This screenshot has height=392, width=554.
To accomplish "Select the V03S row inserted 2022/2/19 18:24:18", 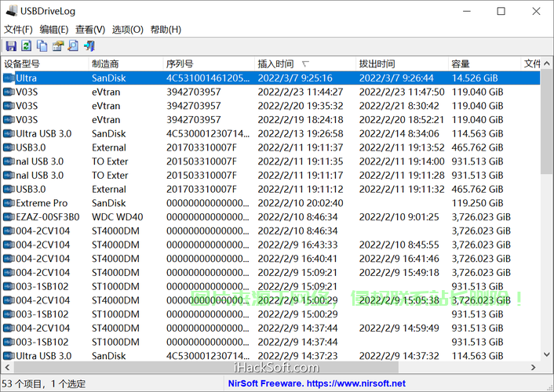I will [x=271, y=120].
